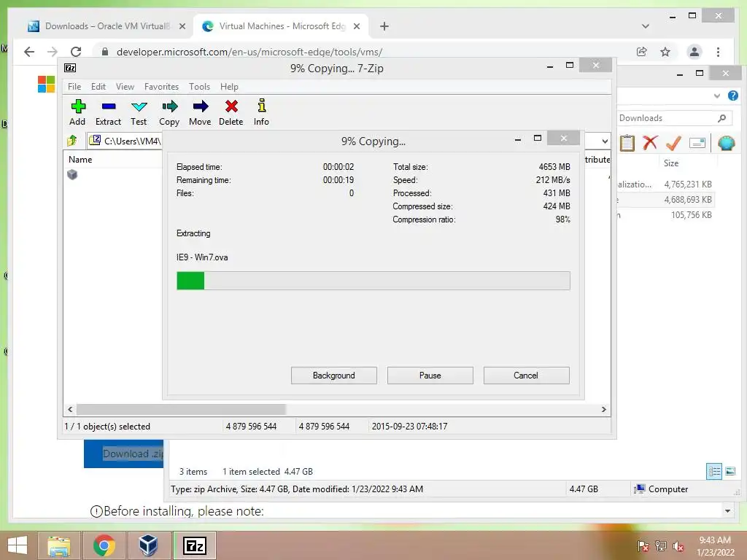Click the browser Forward arrow
The image size is (747, 560).
click(x=53, y=52)
